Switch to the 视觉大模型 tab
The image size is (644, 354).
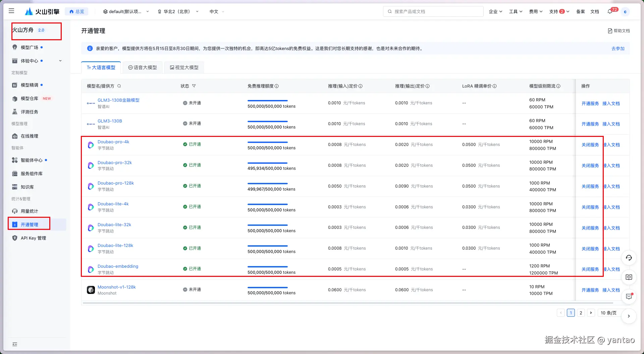pyautogui.click(x=184, y=67)
